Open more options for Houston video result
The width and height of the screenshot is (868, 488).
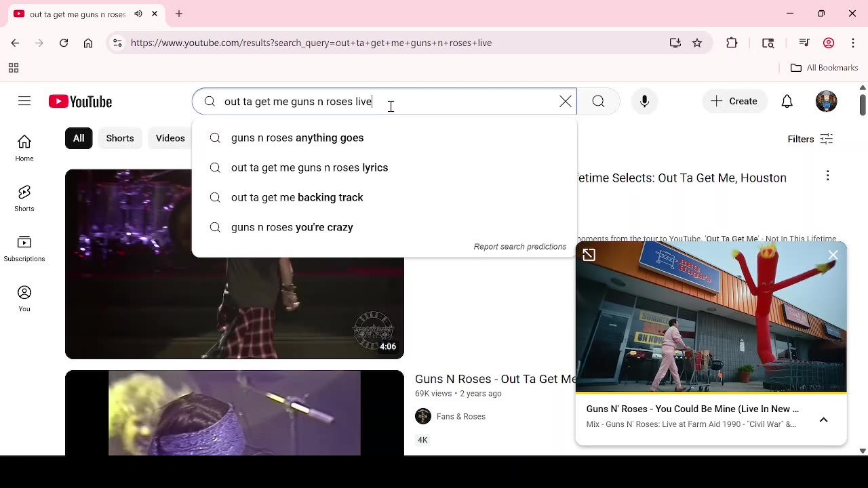(827, 176)
